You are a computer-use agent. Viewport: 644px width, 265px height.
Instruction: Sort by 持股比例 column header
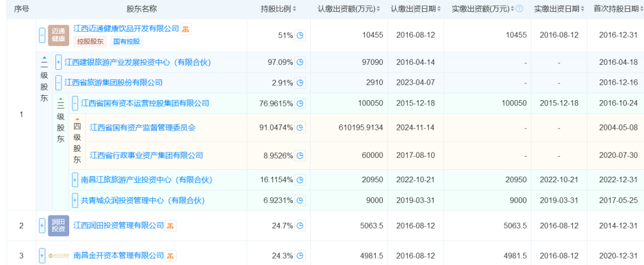[279, 9]
